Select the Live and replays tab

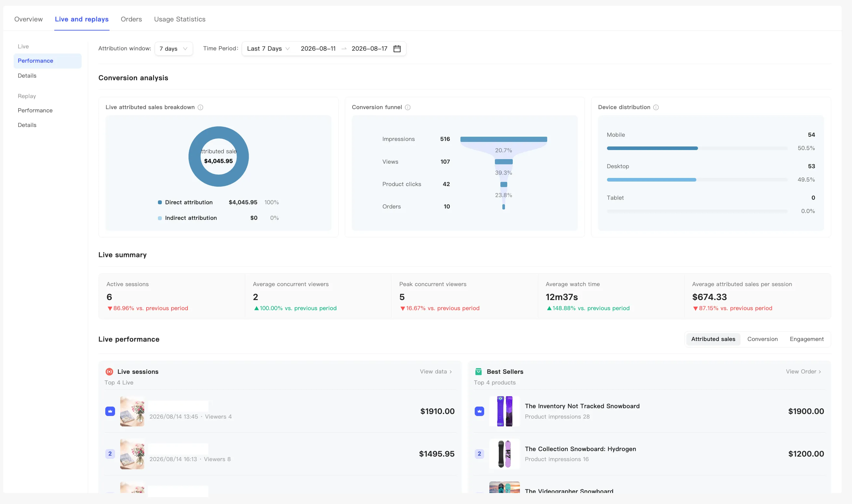[x=82, y=19]
